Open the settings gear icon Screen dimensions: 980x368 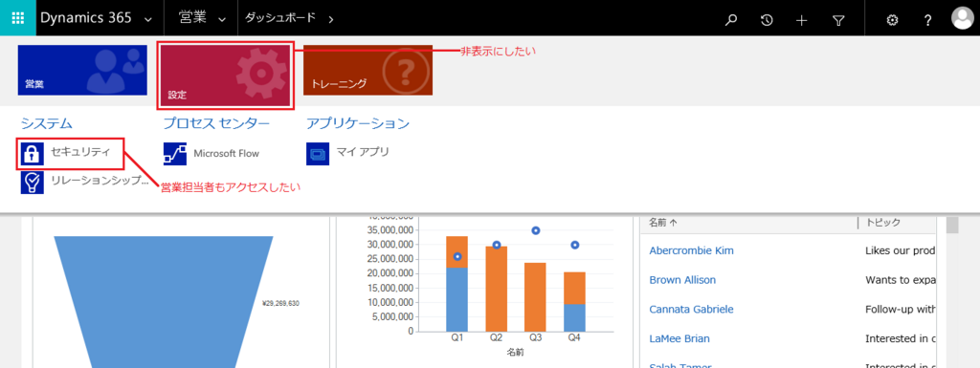pyautogui.click(x=893, y=20)
